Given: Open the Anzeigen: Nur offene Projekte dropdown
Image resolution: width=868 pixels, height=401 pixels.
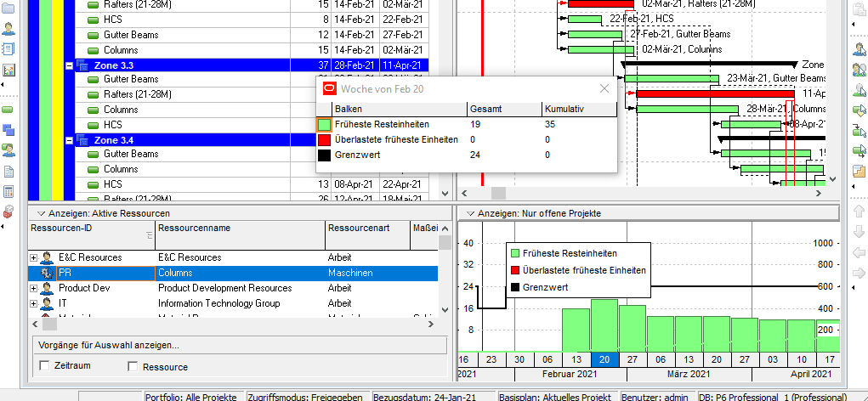Looking at the screenshot, I should point(470,213).
